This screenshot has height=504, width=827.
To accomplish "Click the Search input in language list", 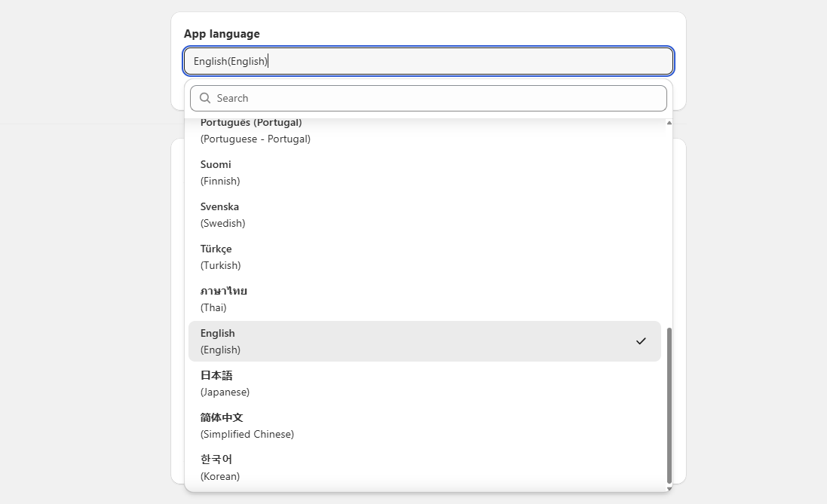I will tap(428, 99).
